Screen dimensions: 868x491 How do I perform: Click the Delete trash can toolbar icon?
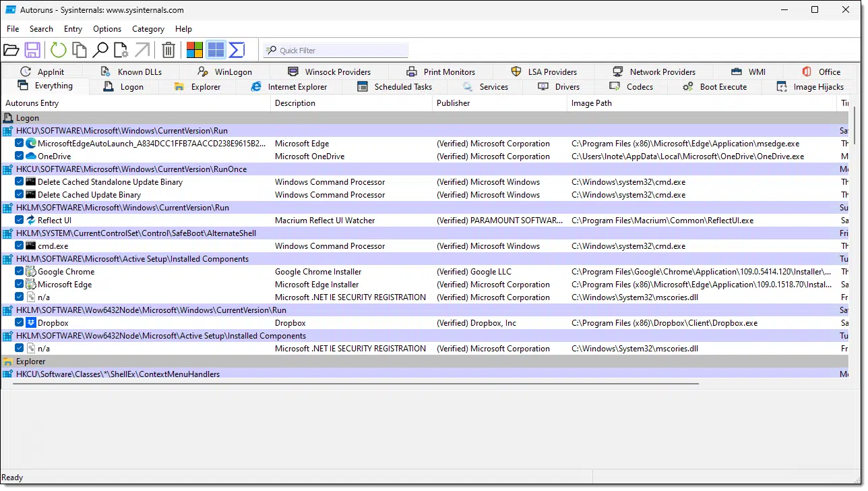[168, 50]
